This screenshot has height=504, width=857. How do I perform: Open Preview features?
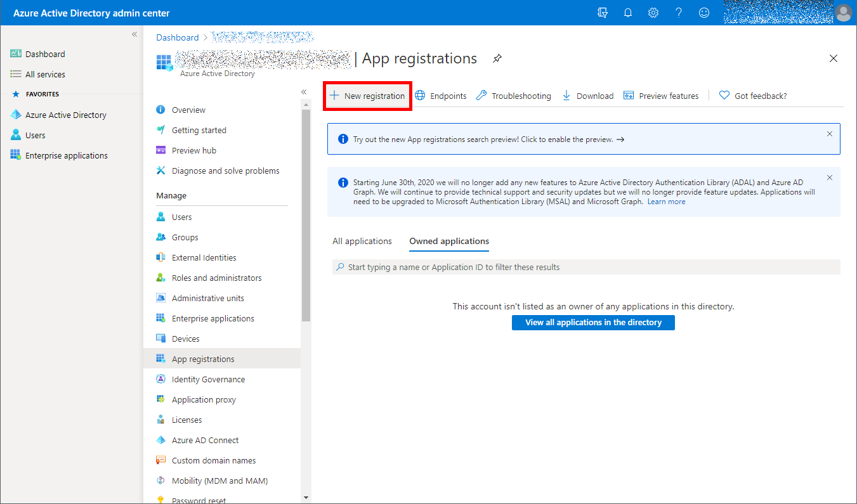661,96
